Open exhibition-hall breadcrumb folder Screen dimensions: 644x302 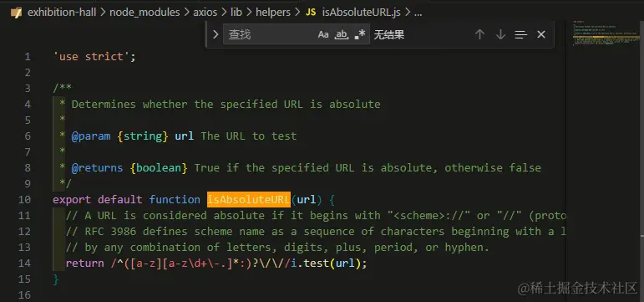pos(62,13)
